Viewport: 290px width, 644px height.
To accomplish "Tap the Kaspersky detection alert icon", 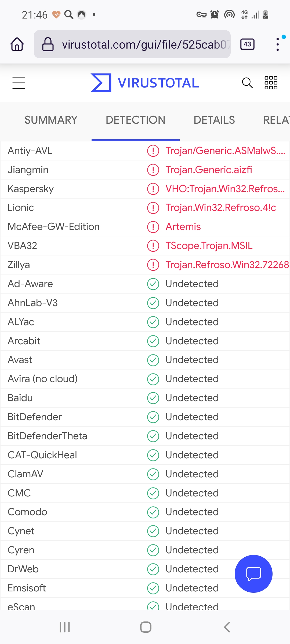I will click(153, 189).
